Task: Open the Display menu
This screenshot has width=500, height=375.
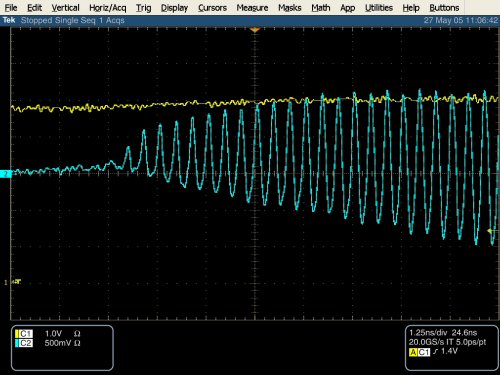Action: [174, 8]
